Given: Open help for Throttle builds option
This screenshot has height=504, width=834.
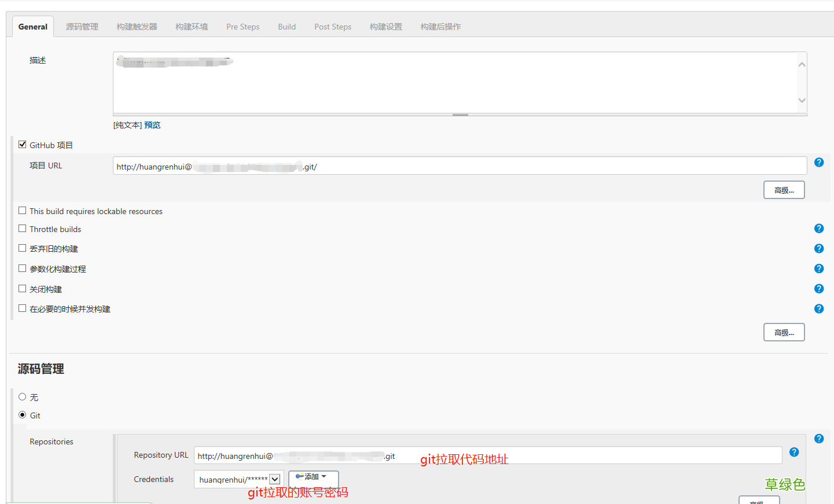Looking at the screenshot, I should click(x=818, y=229).
